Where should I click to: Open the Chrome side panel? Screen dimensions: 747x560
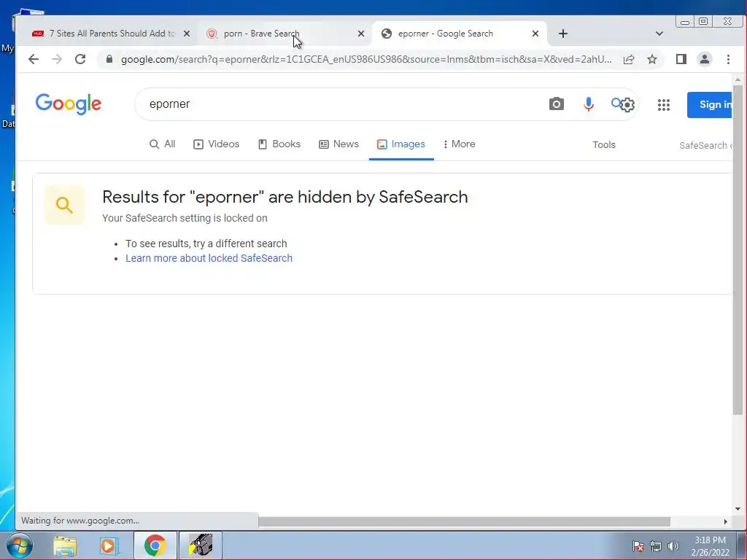pyautogui.click(x=681, y=59)
